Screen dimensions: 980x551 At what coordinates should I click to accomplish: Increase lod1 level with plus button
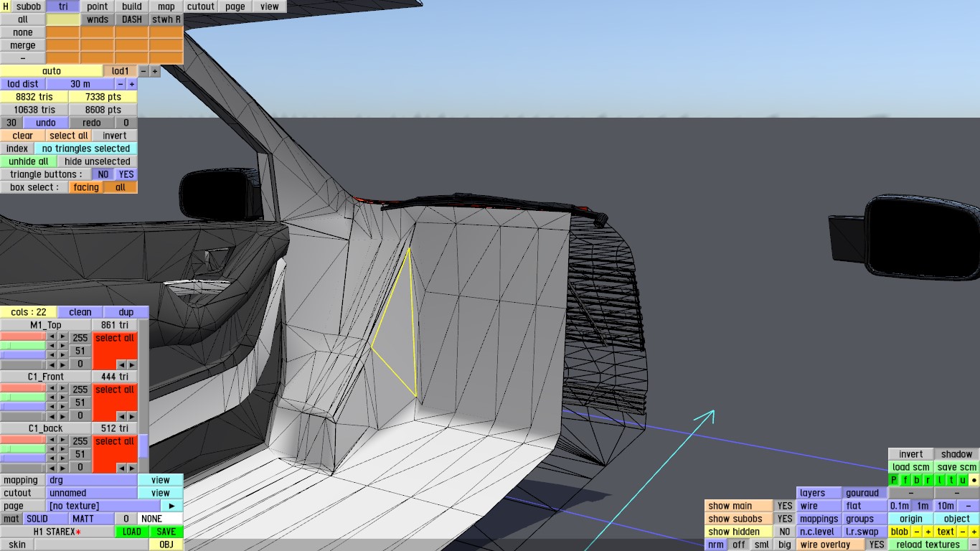[155, 71]
